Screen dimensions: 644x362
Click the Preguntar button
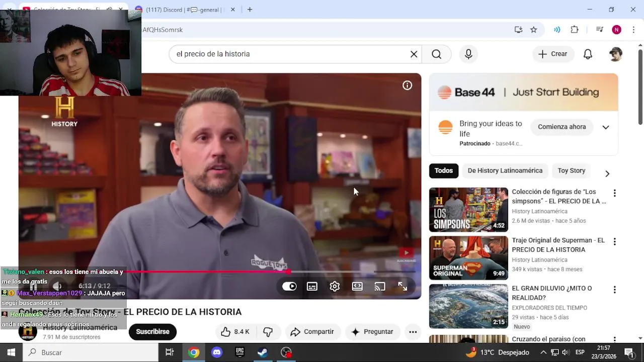click(x=372, y=332)
